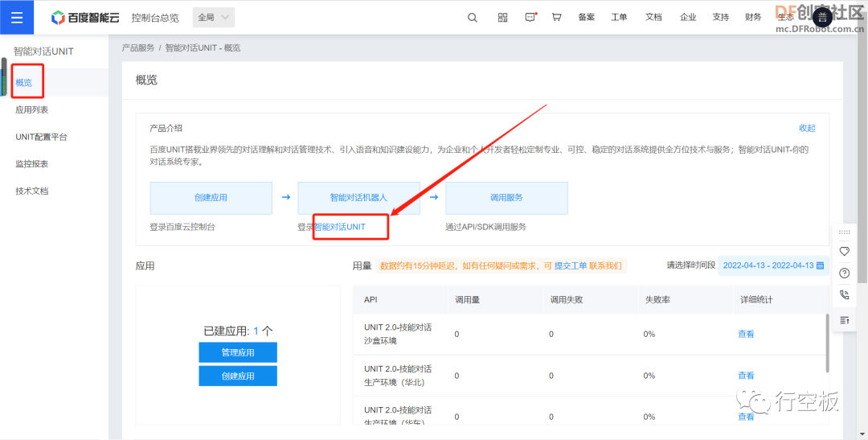Click the Baidu AI Cloud logo
The image size is (868, 440).
pyautogui.click(x=84, y=18)
